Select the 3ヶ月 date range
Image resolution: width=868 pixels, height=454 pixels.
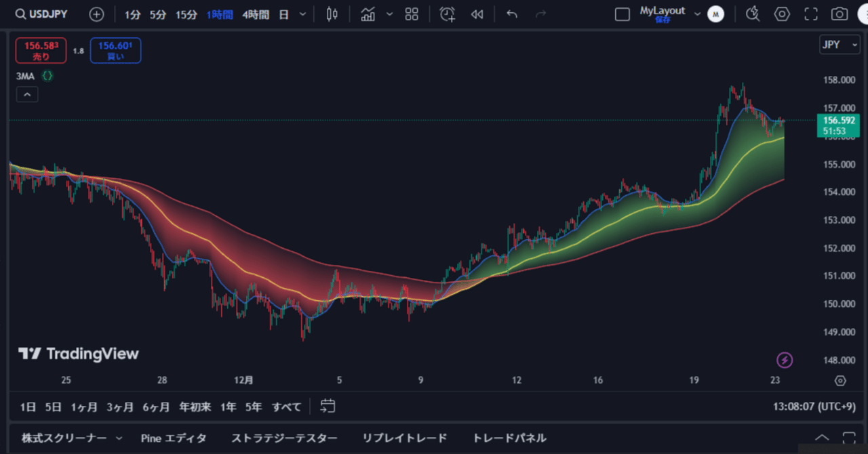point(120,407)
